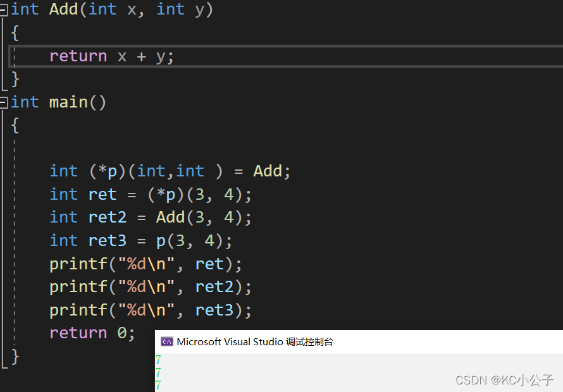Collapse the Add function code block
The image size is (563, 392).
coord(3,10)
